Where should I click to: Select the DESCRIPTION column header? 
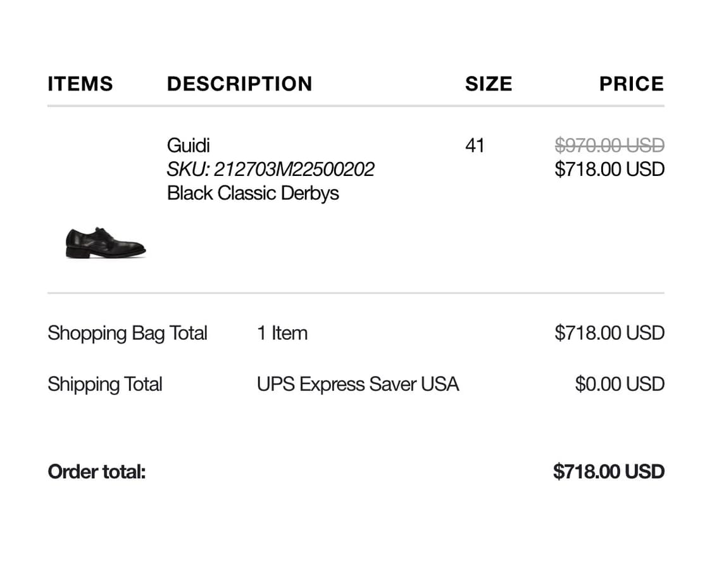(239, 84)
